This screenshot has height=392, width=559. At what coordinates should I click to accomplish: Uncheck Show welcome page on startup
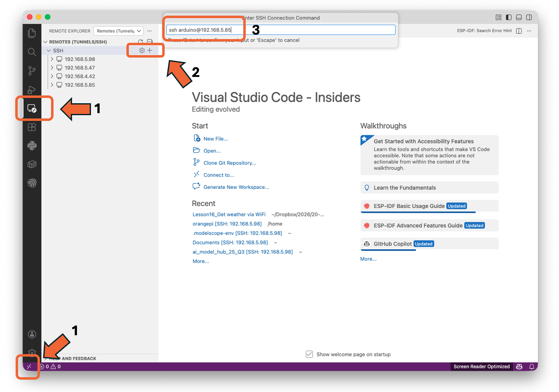tap(309, 354)
